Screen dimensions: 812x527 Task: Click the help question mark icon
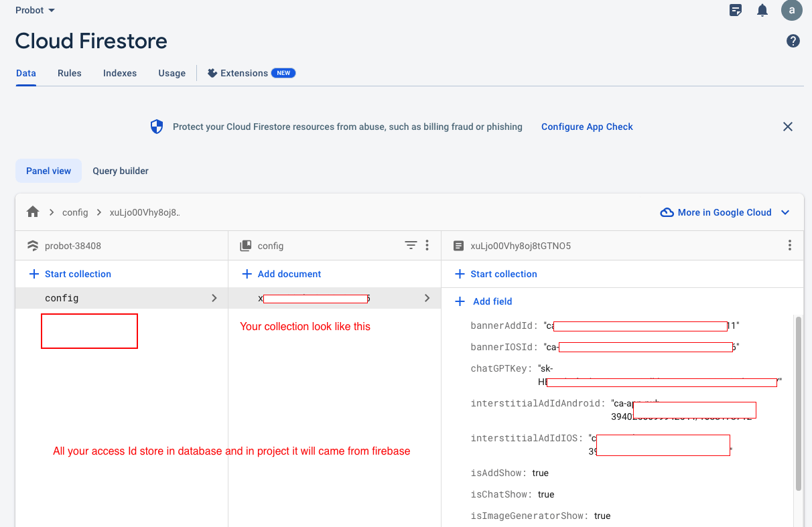793,41
